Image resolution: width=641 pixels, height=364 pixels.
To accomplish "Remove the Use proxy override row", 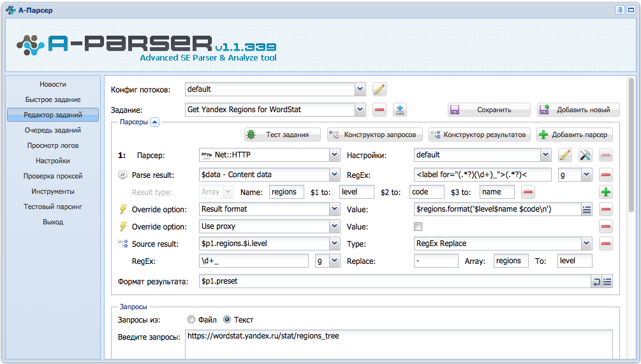I will [x=606, y=226].
